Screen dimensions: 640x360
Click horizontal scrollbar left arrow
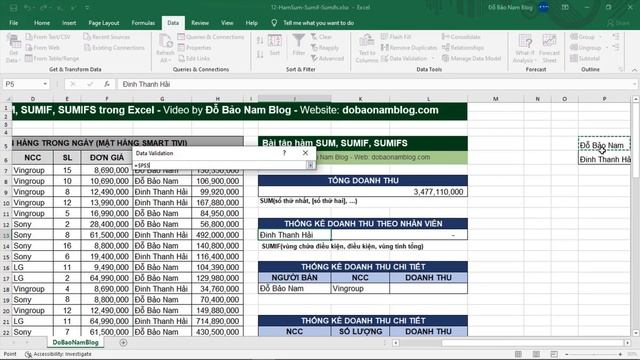point(396,342)
